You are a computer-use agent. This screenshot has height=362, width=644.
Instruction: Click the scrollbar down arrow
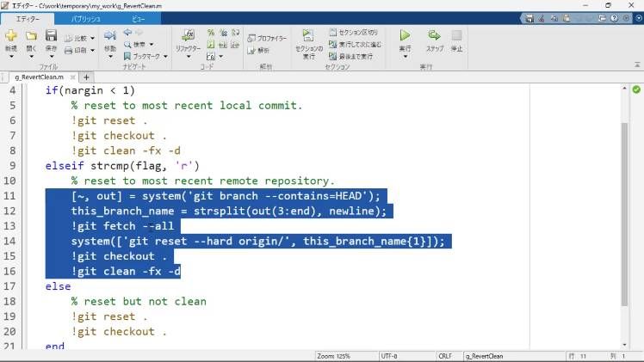[624, 345]
